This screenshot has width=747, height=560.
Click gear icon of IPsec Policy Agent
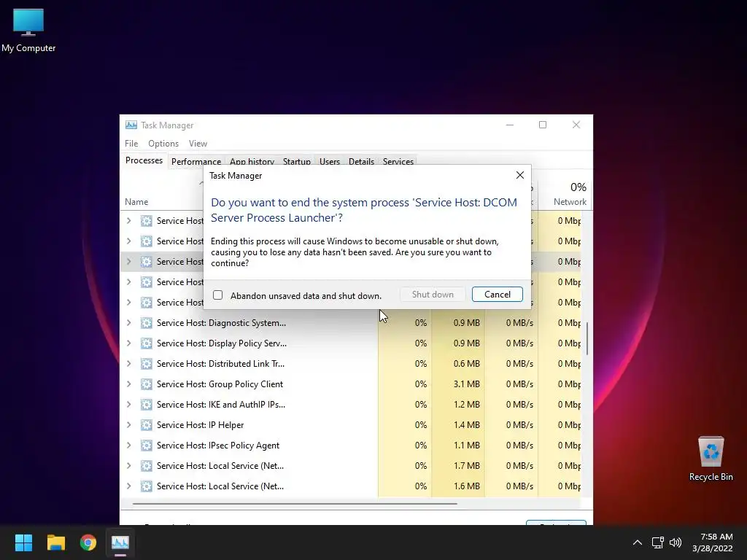(x=146, y=446)
